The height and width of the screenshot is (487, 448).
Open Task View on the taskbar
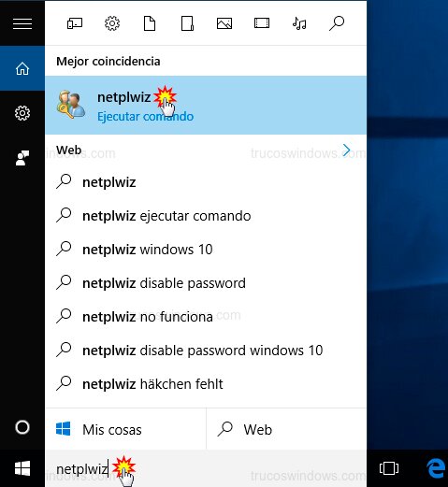tap(389, 468)
